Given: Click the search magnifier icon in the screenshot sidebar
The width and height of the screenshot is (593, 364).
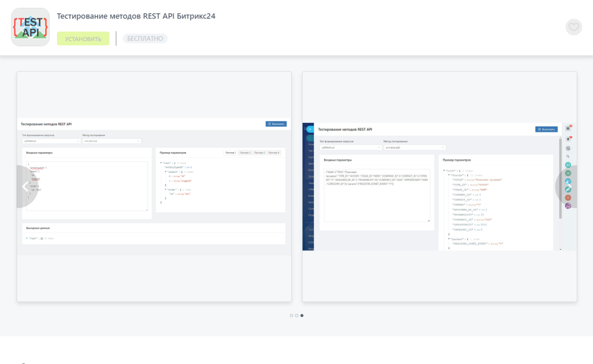Looking at the screenshot, I should click(568, 155).
